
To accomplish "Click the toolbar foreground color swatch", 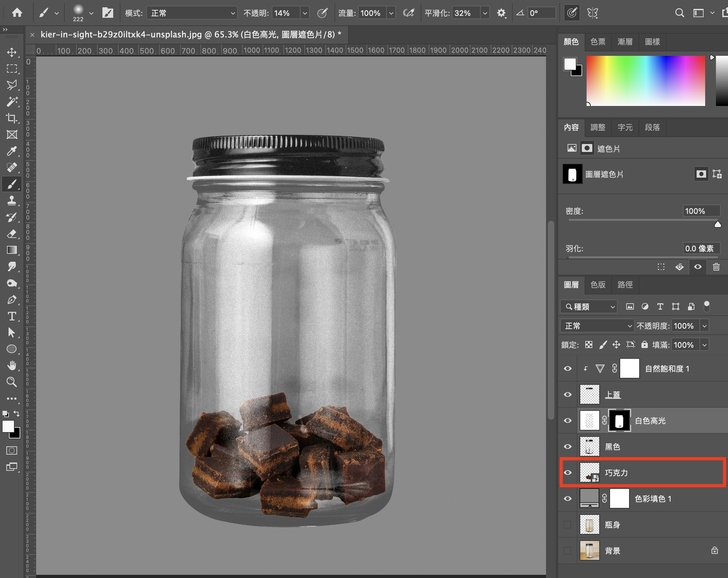I will (x=9, y=427).
